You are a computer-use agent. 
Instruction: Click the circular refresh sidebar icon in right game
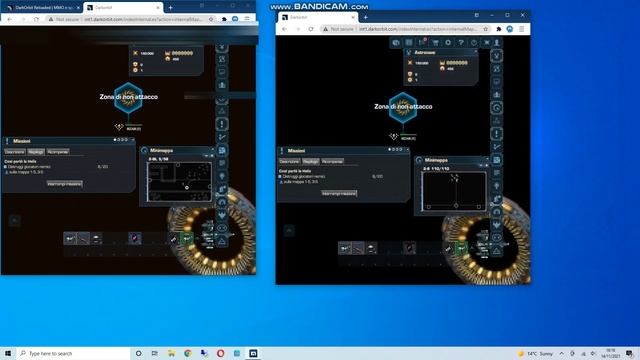point(497,108)
